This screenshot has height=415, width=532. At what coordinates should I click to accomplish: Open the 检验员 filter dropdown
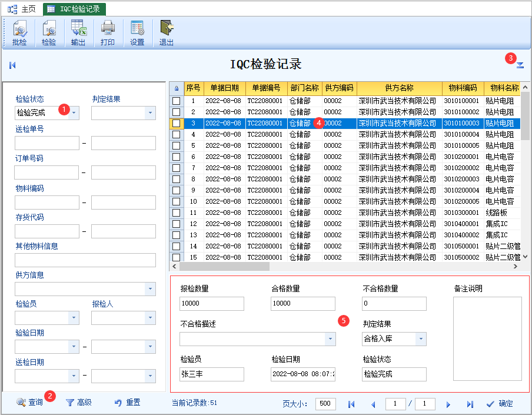coord(74,318)
